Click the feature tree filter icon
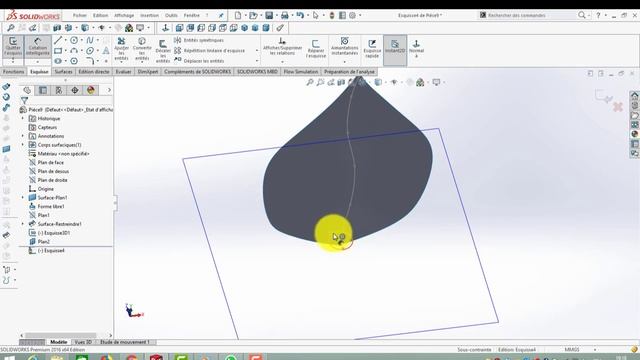This screenshot has width=640, height=360. click(24, 100)
